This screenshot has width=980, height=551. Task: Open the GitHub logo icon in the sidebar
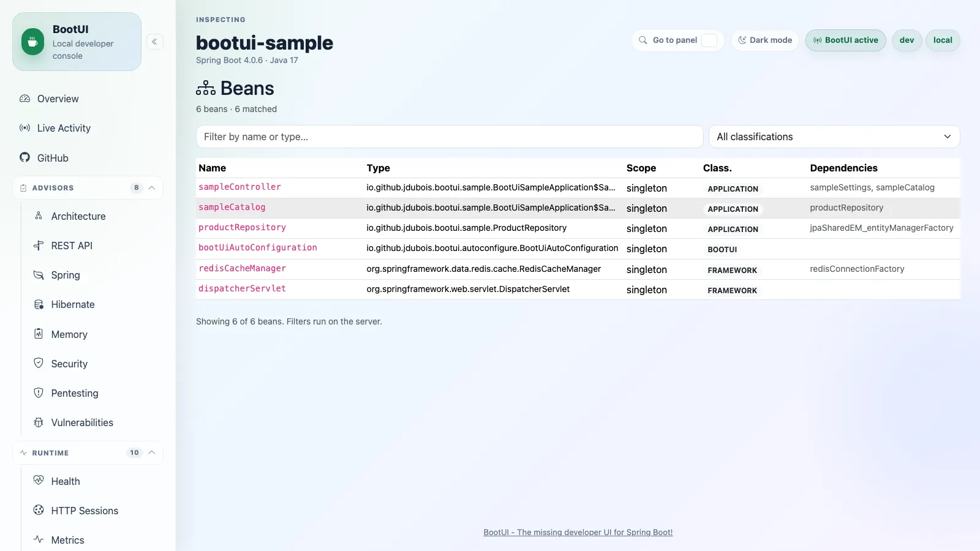click(x=24, y=157)
